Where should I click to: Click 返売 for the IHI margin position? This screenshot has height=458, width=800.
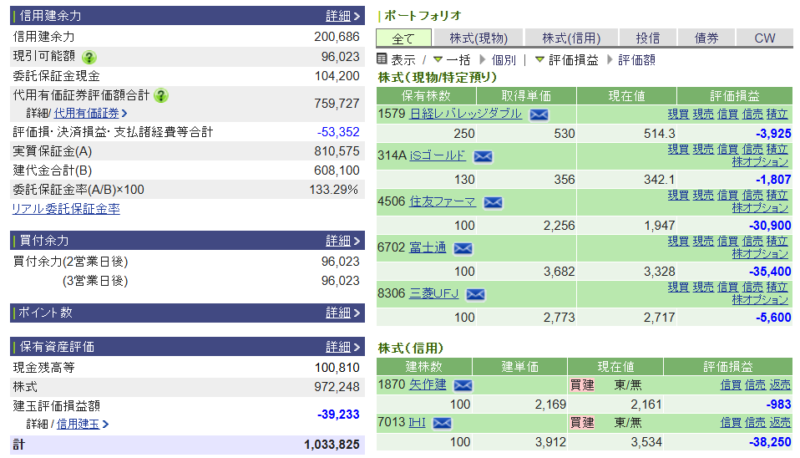click(x=779, y=423)
